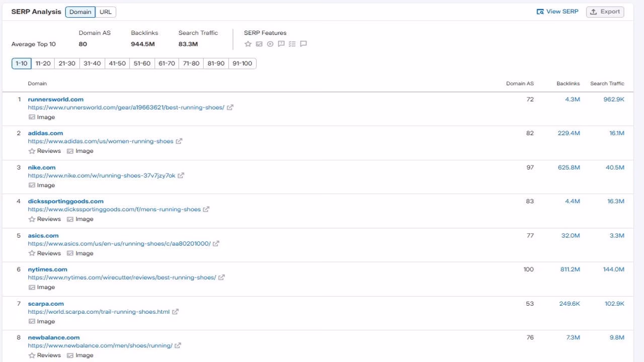644x362 pixels.
Task: Switch to the URL analysis tab
Action: pyautogui.click(x=105, y=12)
